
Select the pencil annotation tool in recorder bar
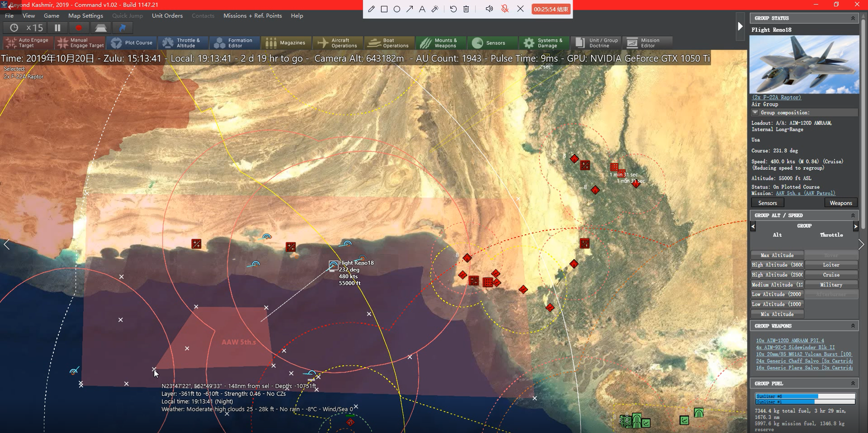click(372, 9)
